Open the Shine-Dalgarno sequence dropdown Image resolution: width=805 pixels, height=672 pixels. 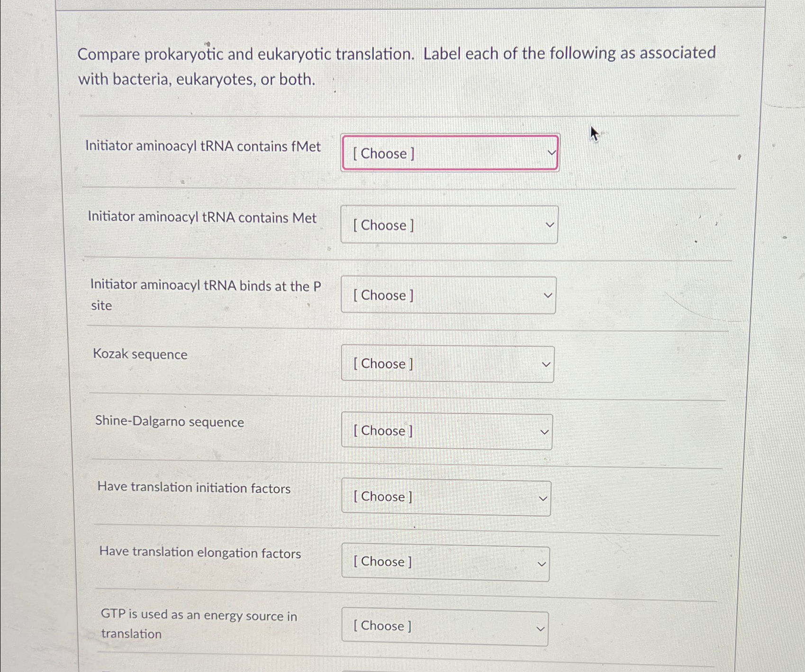[x=447, y=431]
